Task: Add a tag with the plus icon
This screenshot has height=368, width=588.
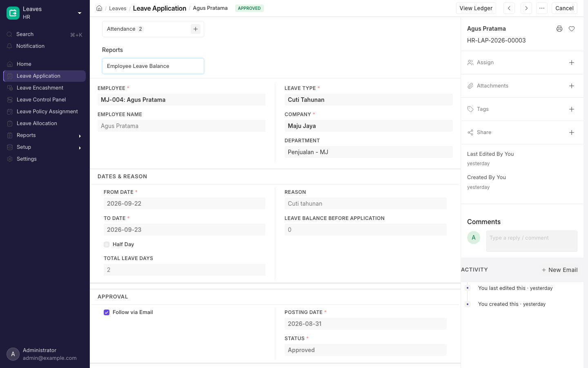Action: tap(572, 109)
